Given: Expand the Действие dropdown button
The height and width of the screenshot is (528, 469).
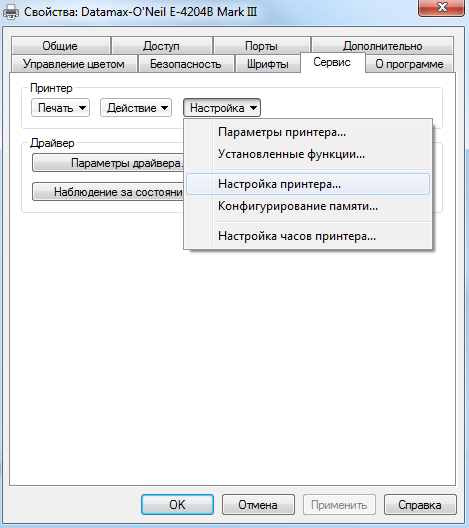Looking at the screenshot, I should click(x=136, y=108).
